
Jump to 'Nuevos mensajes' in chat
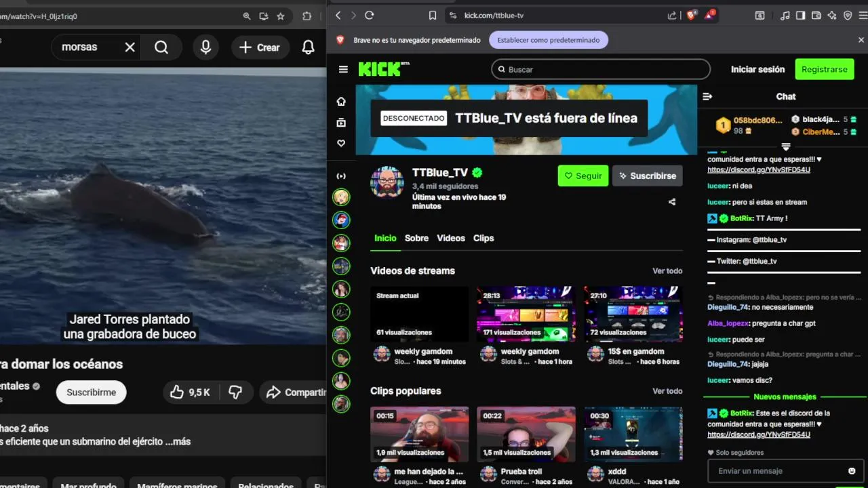[x=785, y=397]
